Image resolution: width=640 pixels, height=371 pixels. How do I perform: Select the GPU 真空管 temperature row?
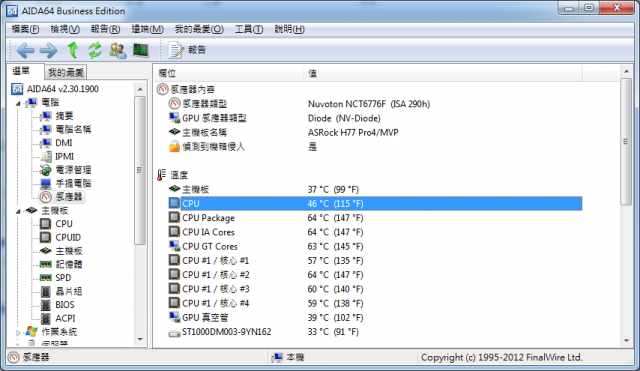click(376, 318)
